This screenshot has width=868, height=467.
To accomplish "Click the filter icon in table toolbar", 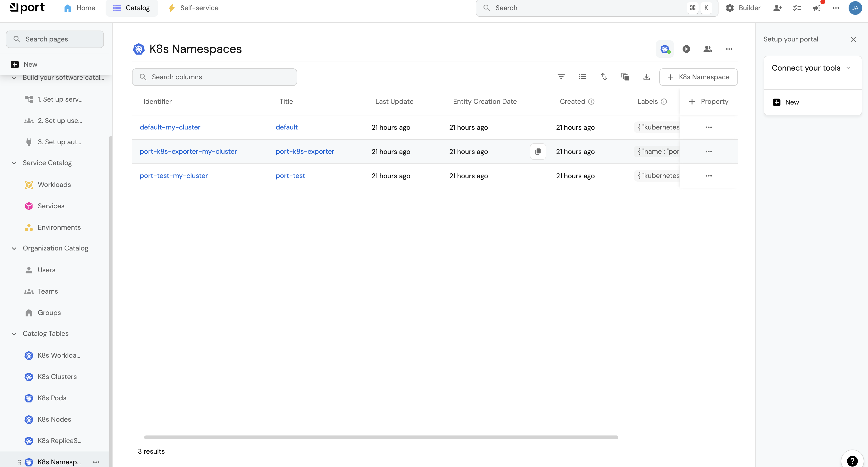I will [561, 77].
